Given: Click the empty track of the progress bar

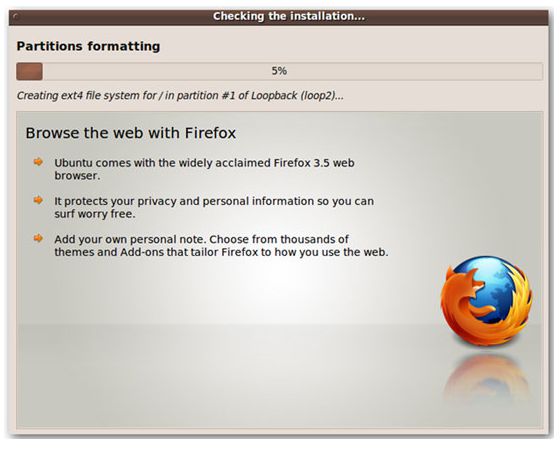Looking at the screenshot, I should click(x=293, y=71).
